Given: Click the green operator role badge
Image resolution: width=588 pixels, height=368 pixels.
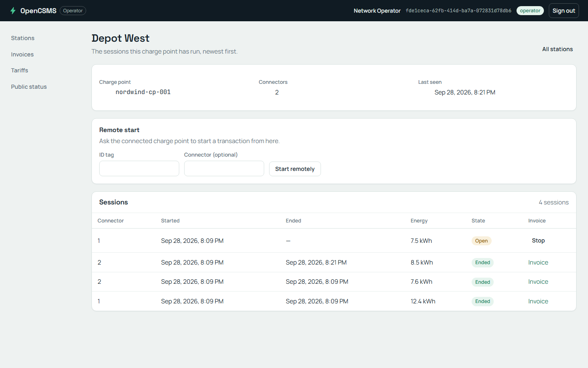Looking at the screenshot, I should point(530,11).
